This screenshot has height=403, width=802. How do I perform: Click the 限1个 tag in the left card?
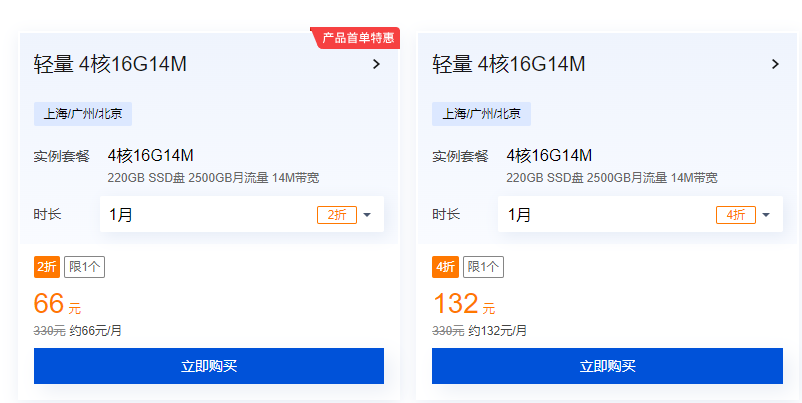[x=84, y=267]
